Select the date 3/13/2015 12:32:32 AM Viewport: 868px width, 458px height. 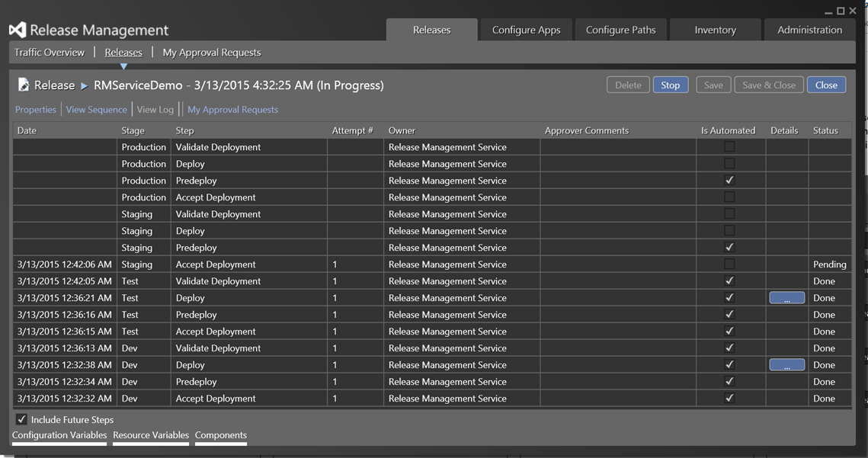coord(64,399)
